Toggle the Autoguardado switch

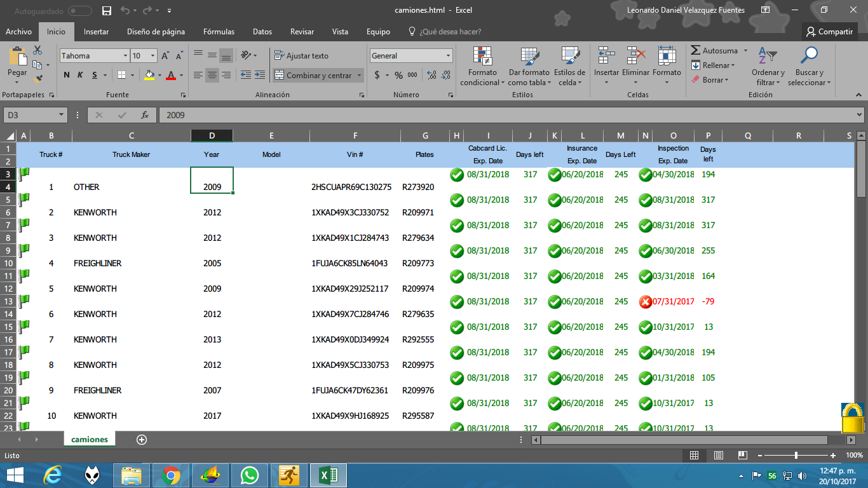[x=80, y=11]
